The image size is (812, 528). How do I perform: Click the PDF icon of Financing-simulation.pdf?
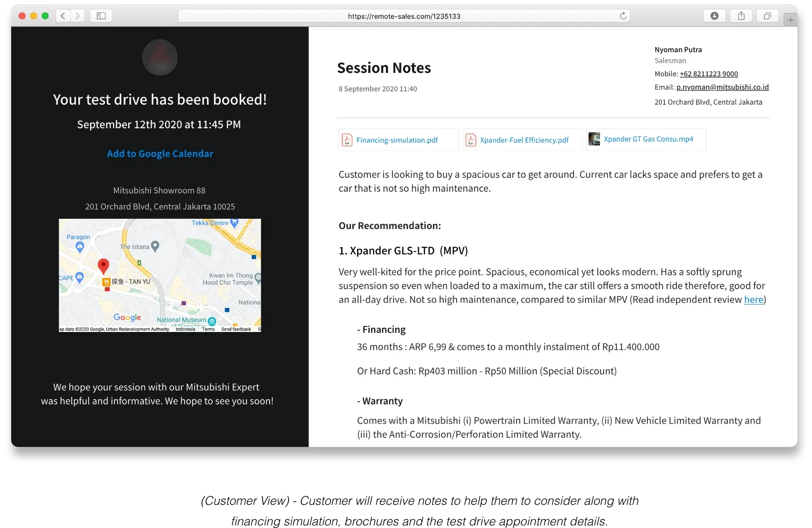tap(347, 140)
